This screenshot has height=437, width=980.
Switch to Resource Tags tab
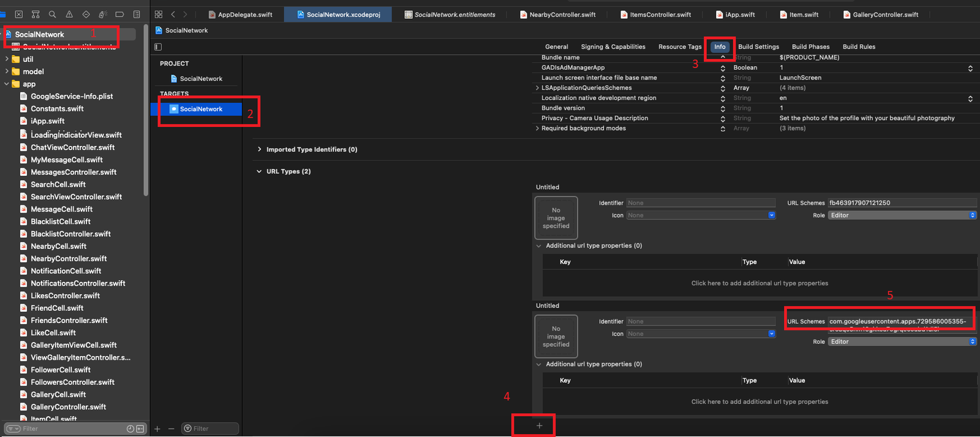pyautogui.click(x=680, y=47)
